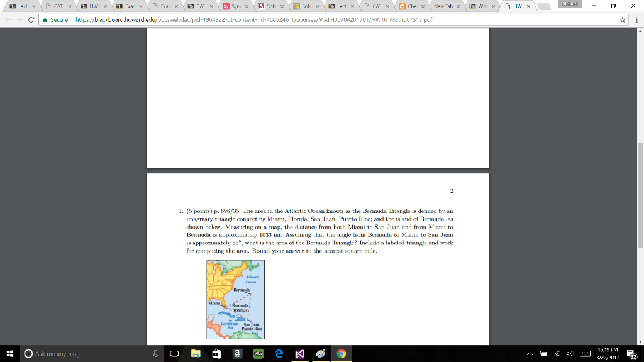Click the Cortana microphone icon
Viewport: 644px width, 362px height.
pyautogui.click(x=155, y=354)
